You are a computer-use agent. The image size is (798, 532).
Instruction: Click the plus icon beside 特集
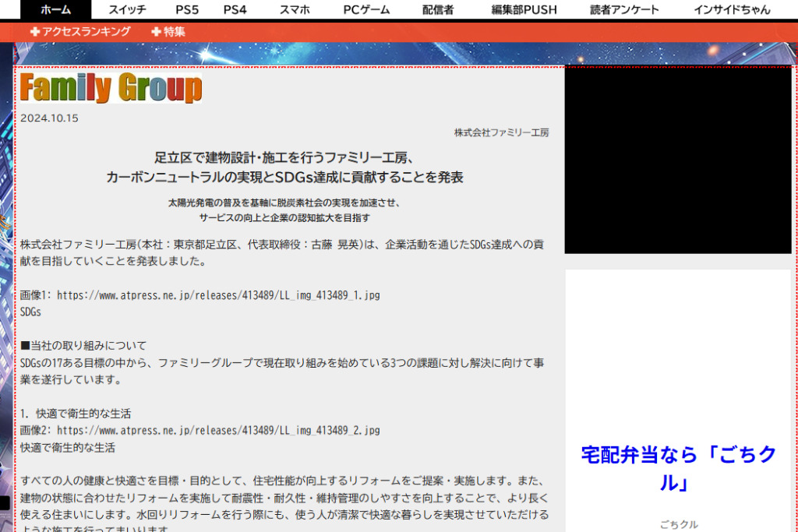156,31
